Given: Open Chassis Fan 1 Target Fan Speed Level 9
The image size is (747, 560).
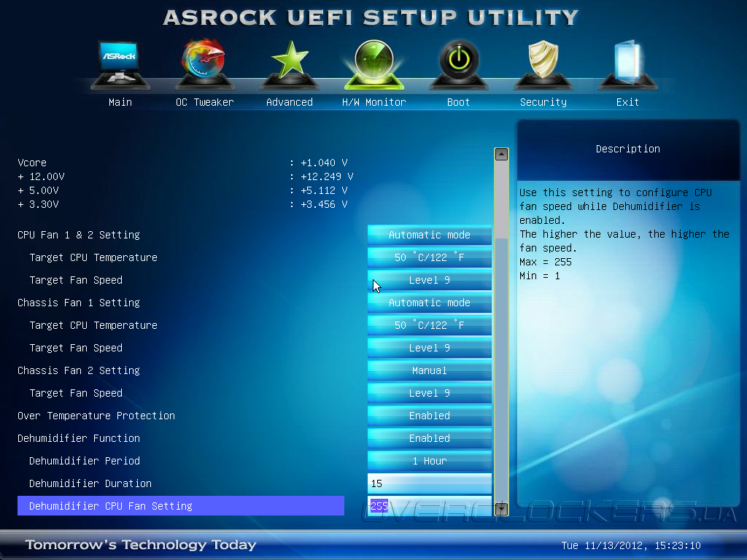Looking at the screenshot, I should (x=429, y=348).
